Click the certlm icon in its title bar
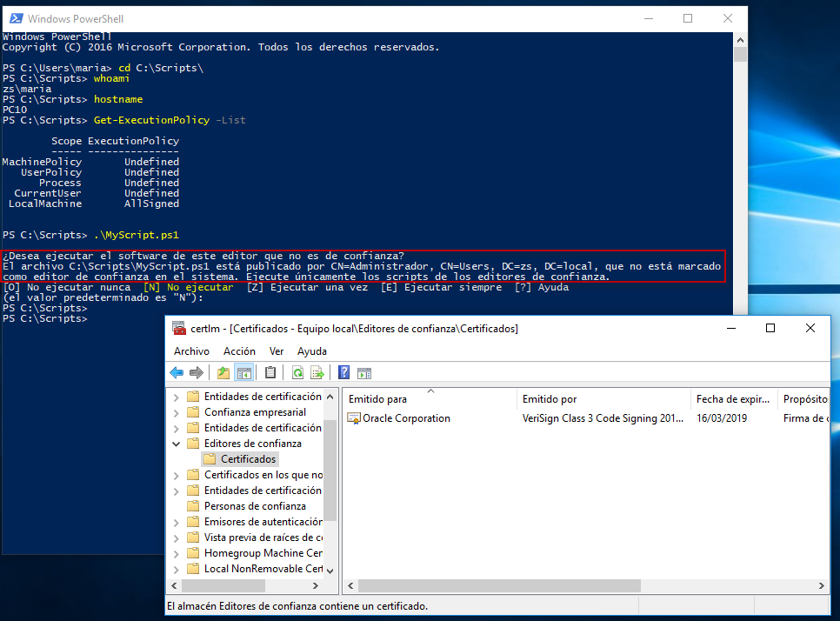Image resolution: width=840 pixels, height=621 pixels. coord(179,329)
